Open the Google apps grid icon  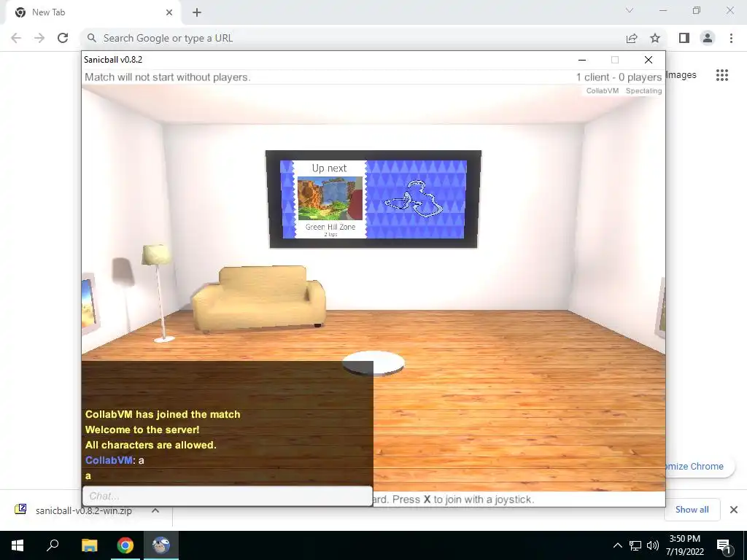pyautogui.click(x=722, y=75)
